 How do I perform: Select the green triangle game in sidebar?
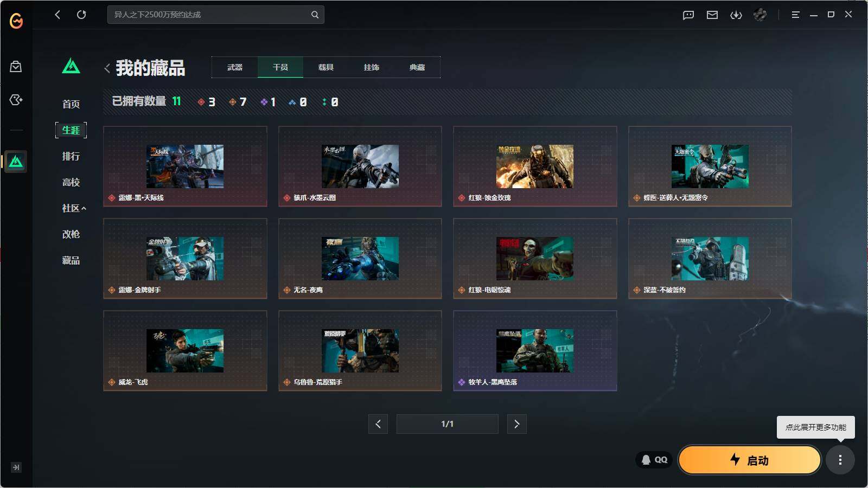16,162
